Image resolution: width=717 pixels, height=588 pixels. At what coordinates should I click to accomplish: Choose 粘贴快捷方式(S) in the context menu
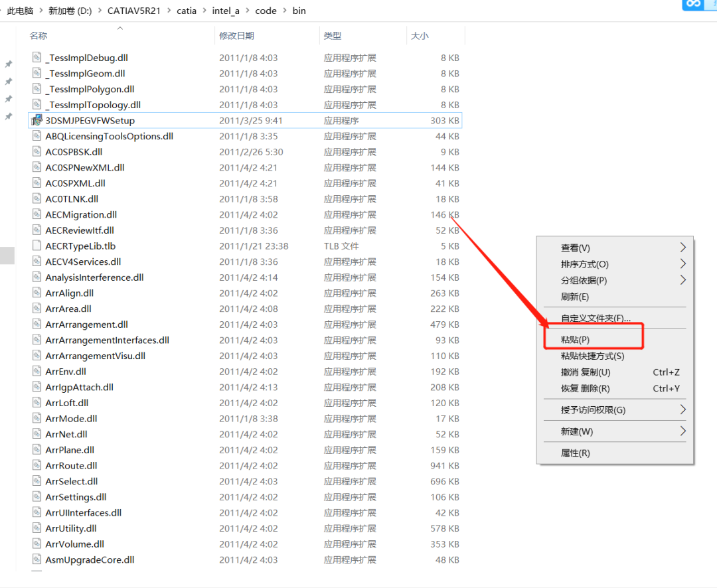coord(615,356)
